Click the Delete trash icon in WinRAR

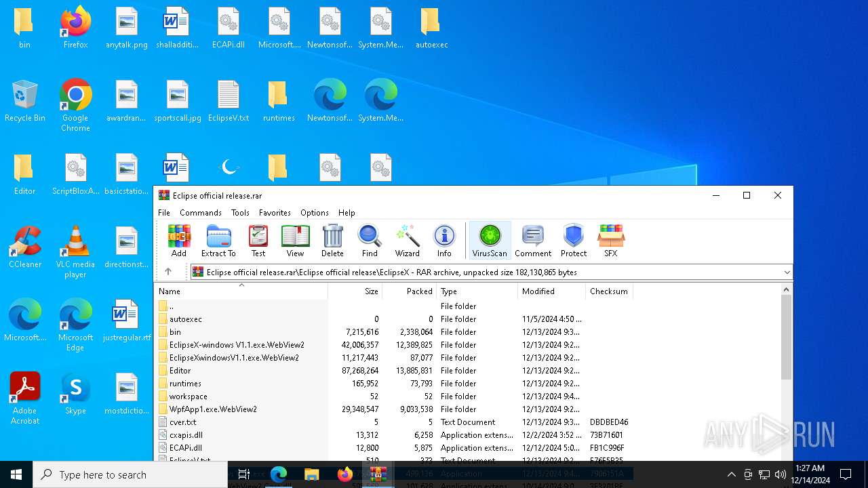pyautogui.click(x=332, y=241)
